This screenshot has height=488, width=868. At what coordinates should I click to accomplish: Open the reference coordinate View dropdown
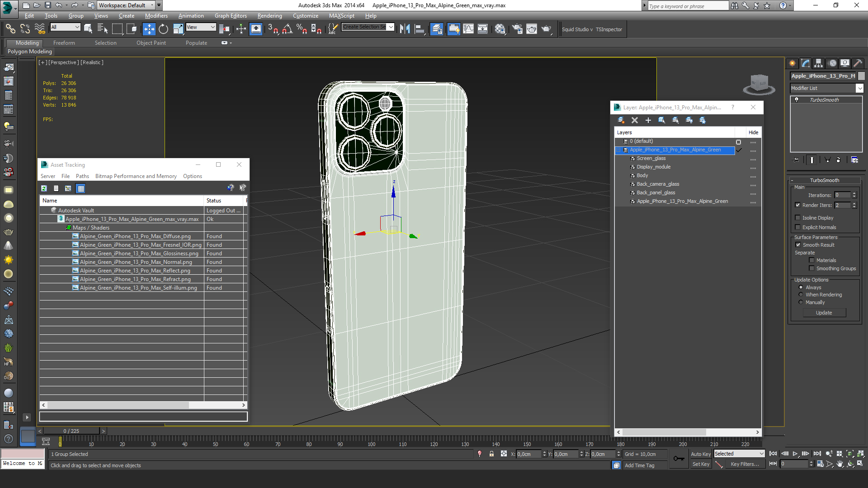coord(201,27)
